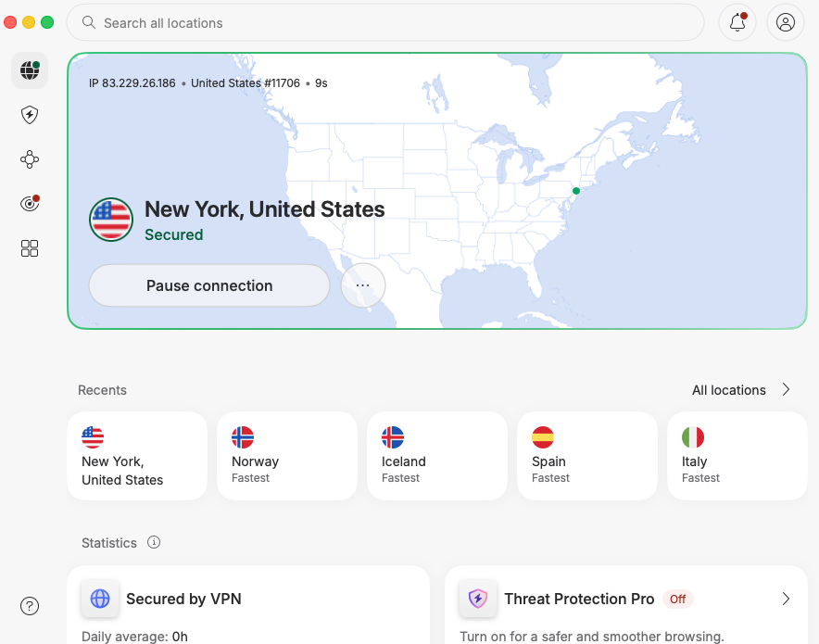Click the 9s connection timer

321,83
